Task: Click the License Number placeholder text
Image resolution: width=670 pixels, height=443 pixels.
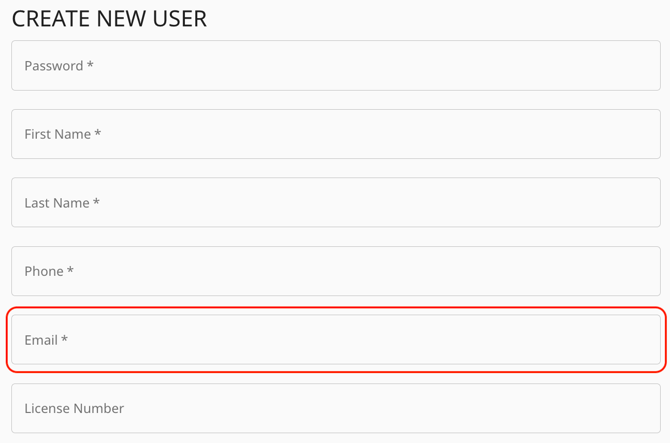Action: tap(74, 408)
